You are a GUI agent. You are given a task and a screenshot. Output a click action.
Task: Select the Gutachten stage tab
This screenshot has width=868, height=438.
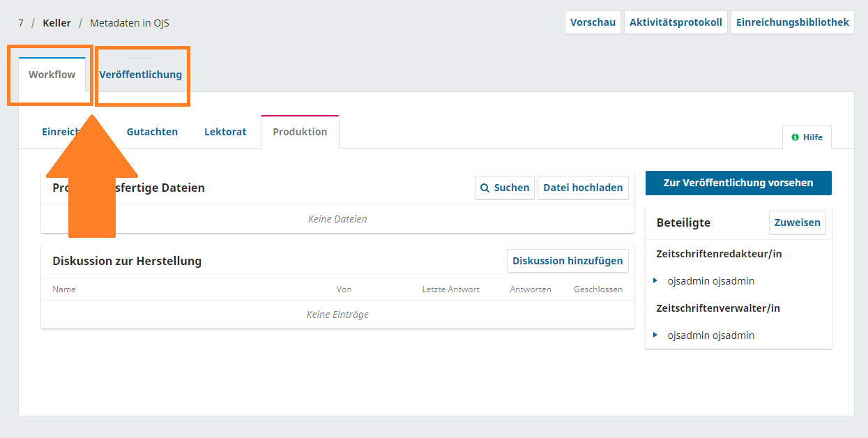coord(152,132)
